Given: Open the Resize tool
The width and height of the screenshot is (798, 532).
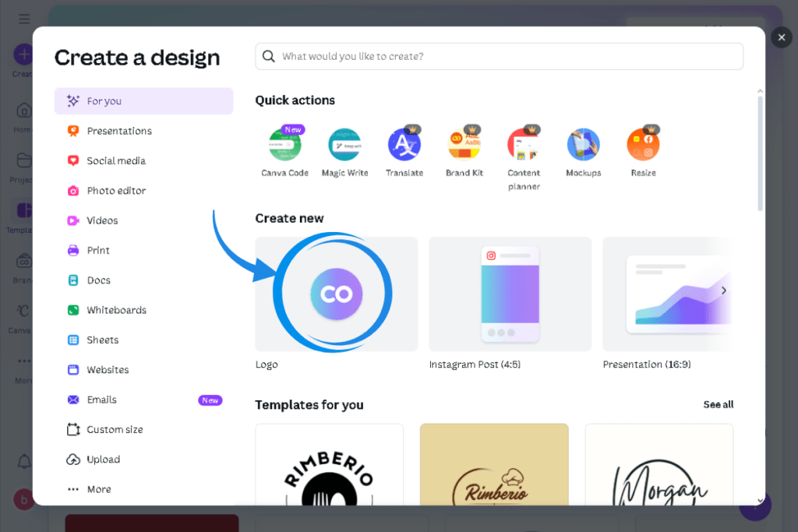Looking at the screenshot, I should coord(643,144).
